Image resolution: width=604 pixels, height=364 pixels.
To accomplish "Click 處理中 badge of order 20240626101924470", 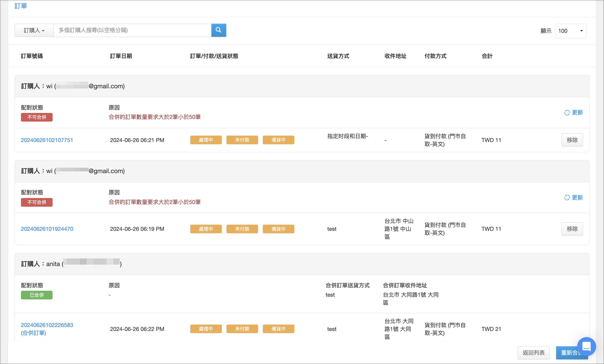I will 206,229.
